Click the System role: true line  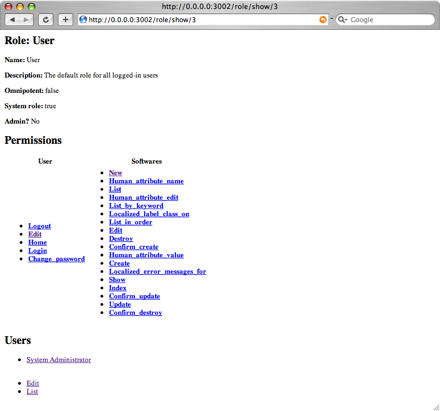[x=30, y=106]
